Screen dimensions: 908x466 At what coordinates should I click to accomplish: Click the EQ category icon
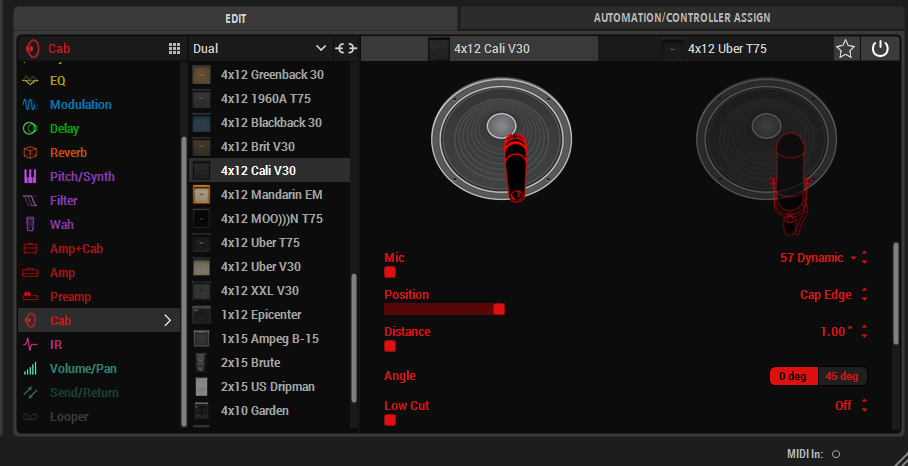click(x=30, y=81)
